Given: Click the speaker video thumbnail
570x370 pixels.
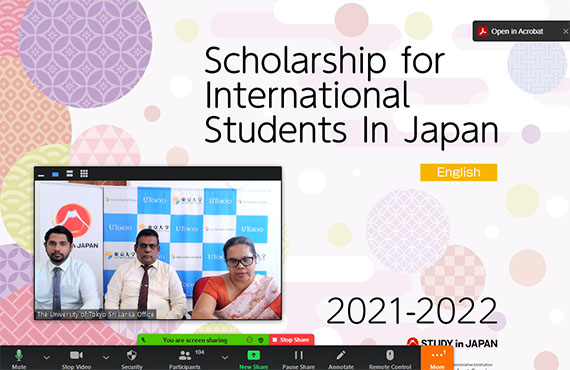Looking at the screenshot, I should 158,250.
